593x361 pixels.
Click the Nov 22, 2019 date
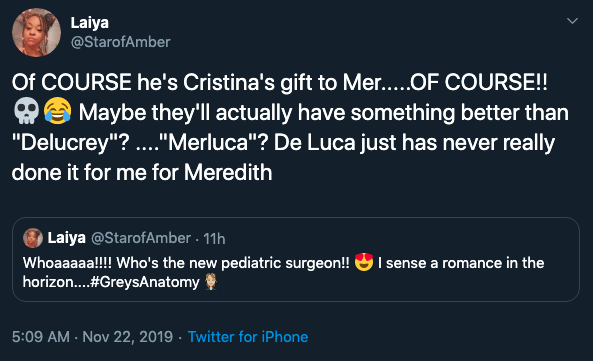coord(127,337)
